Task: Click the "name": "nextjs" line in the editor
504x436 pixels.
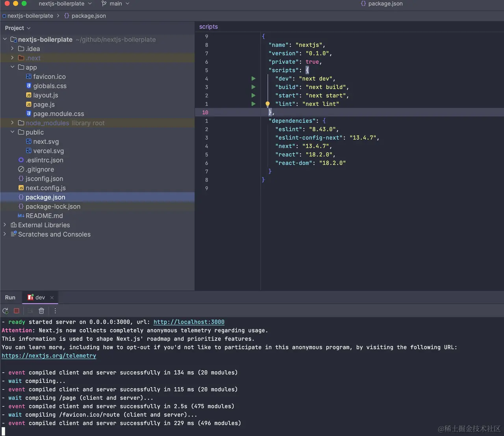Action: tap(297, 45)
